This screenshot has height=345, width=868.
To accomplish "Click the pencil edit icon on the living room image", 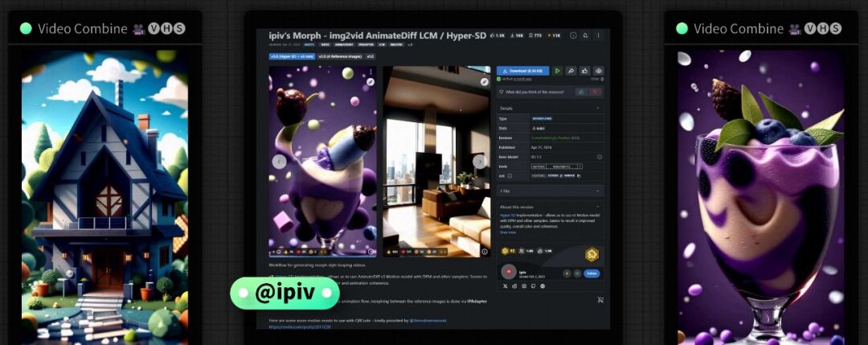I will click(485, 82).
